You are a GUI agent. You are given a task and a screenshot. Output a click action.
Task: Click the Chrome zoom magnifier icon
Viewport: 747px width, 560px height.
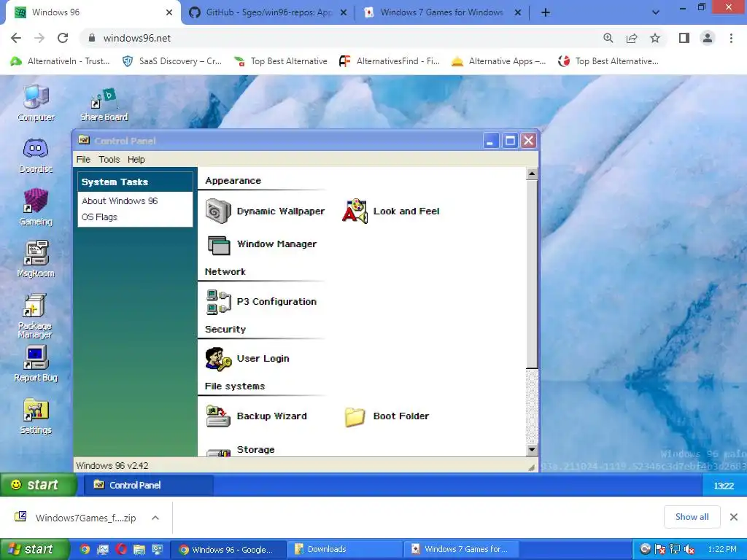[608, 38]
